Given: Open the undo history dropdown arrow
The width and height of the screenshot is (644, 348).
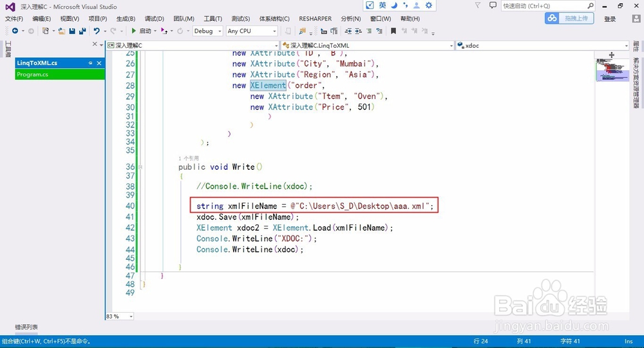Looking at the screenshot, I should coord(105,31).
